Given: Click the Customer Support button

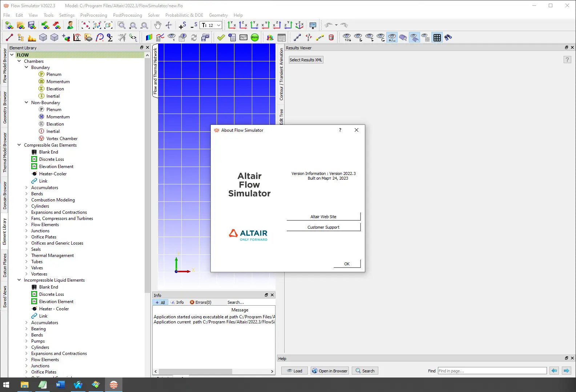Looking at the screenshot, I should pos(323,227).
